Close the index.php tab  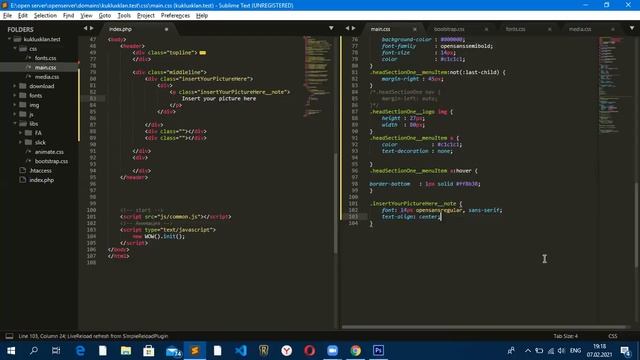[x=166, y=29]
